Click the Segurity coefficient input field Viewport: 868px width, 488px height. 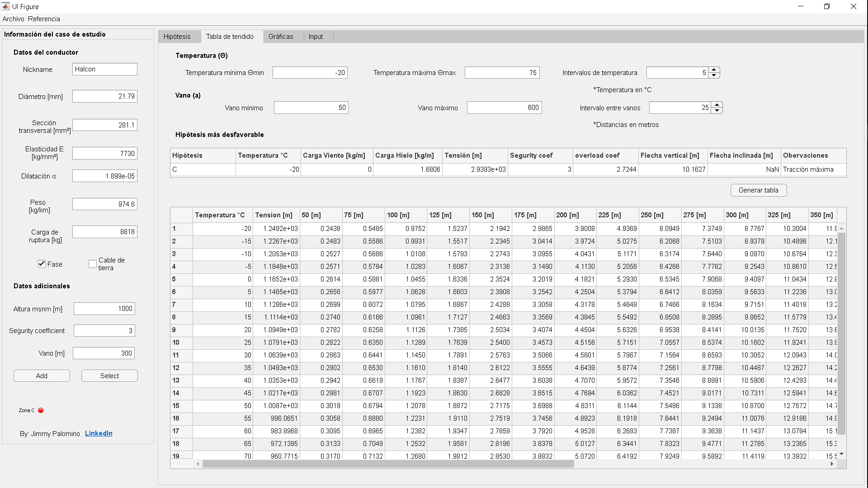(x=104, y=331)
